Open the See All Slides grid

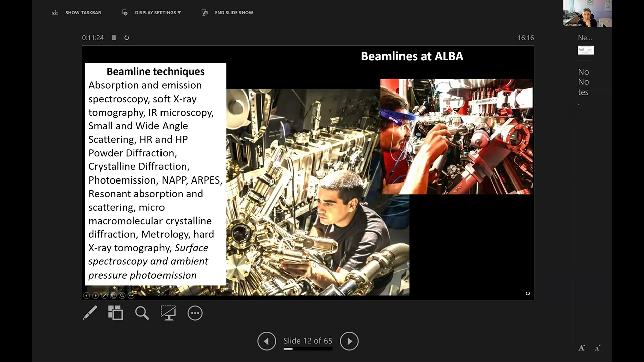click(x=116, y=313)
